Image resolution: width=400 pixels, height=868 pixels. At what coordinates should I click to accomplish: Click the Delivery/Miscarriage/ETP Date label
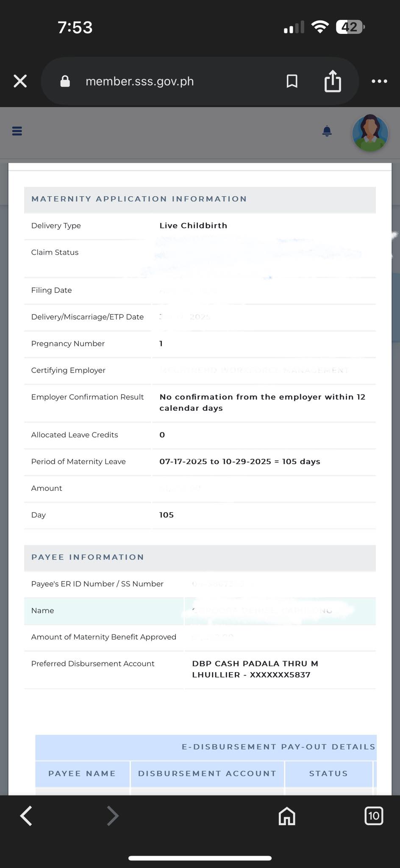(87, 317)
